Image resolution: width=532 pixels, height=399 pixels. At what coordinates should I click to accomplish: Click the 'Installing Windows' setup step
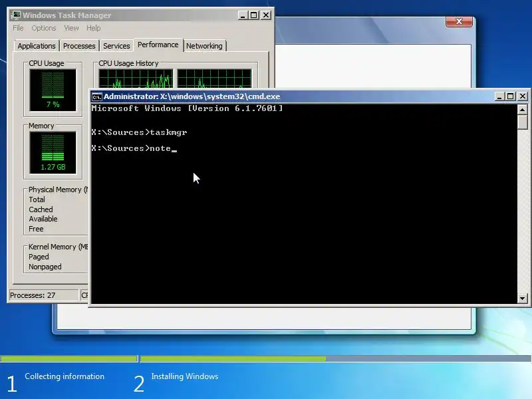pos(185,376)
